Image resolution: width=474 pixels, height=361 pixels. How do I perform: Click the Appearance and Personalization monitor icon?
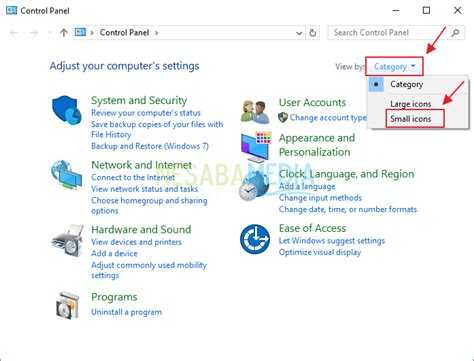click(x=256, y=147)
